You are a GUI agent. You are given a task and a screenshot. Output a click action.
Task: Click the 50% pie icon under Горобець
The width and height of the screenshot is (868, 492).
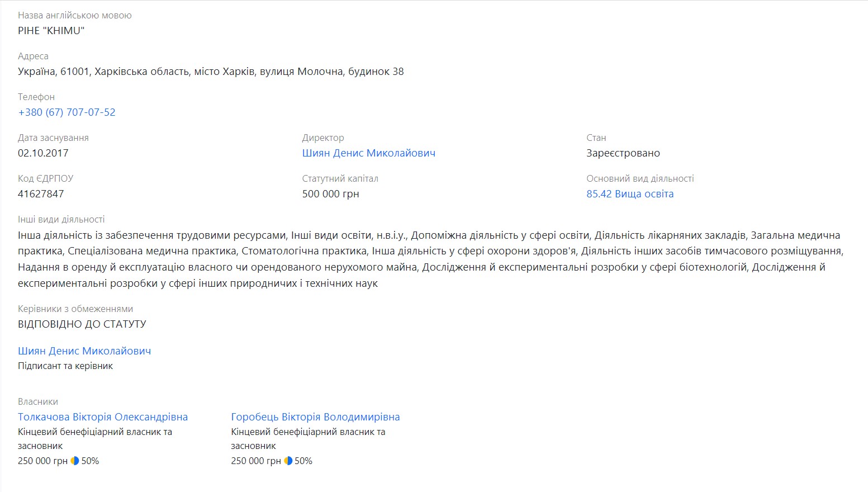click(288, 461)
